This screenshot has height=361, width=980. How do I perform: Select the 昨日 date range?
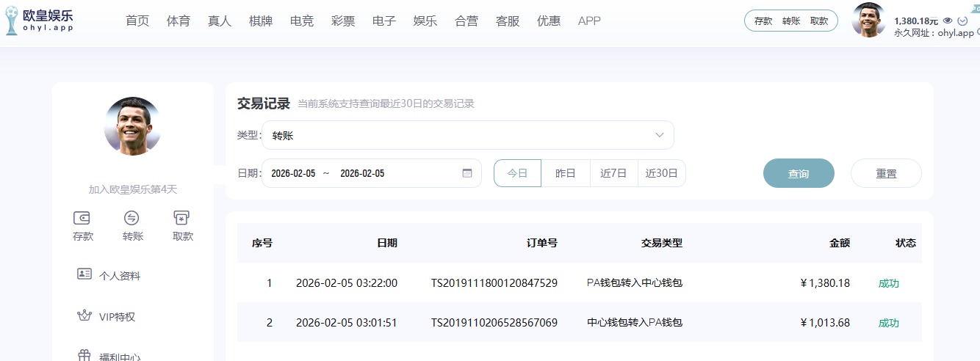tap(566, 173)
